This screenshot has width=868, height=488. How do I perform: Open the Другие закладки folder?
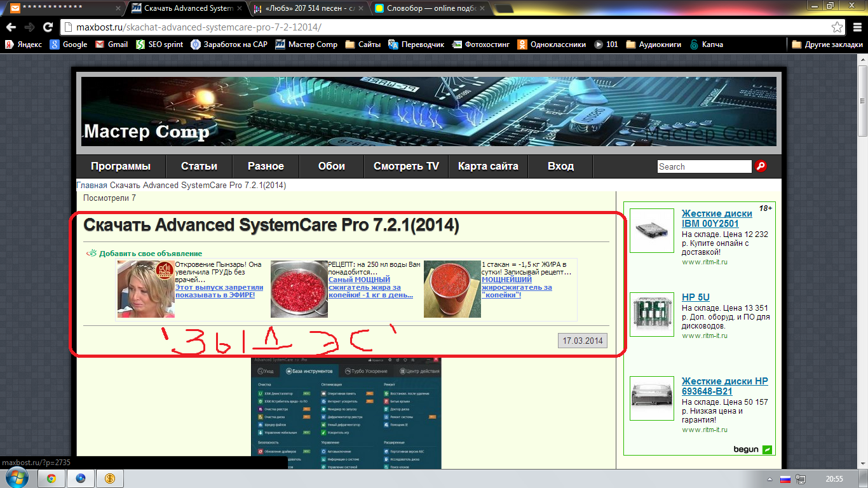pos(827,44)
